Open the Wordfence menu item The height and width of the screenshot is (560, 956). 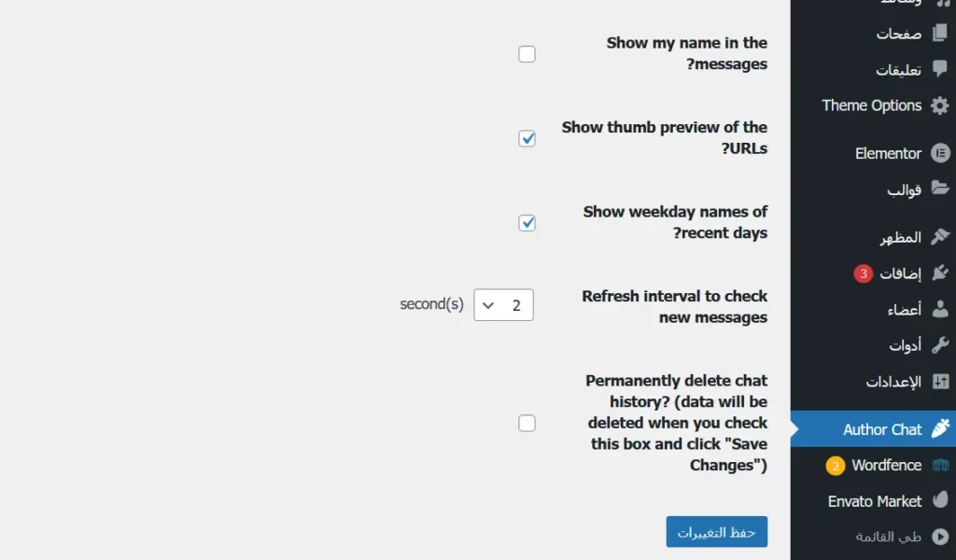pos(886,465)
